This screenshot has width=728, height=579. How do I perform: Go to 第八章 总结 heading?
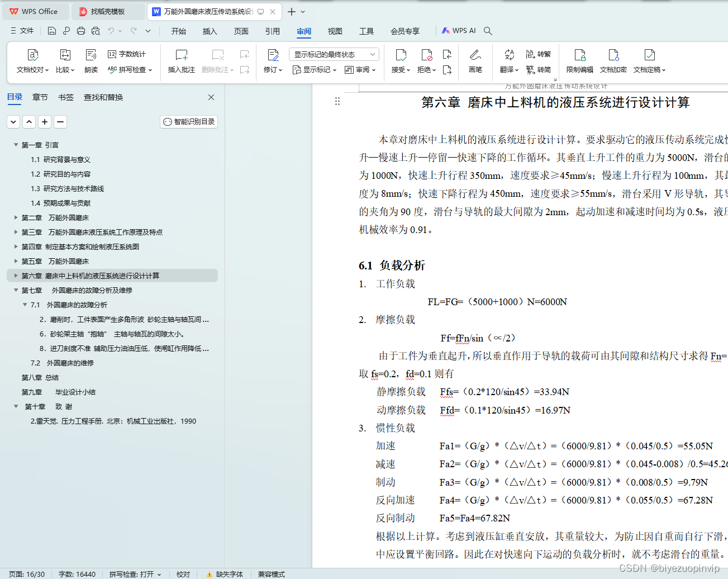pyautogui.click(x=40, y=377)
